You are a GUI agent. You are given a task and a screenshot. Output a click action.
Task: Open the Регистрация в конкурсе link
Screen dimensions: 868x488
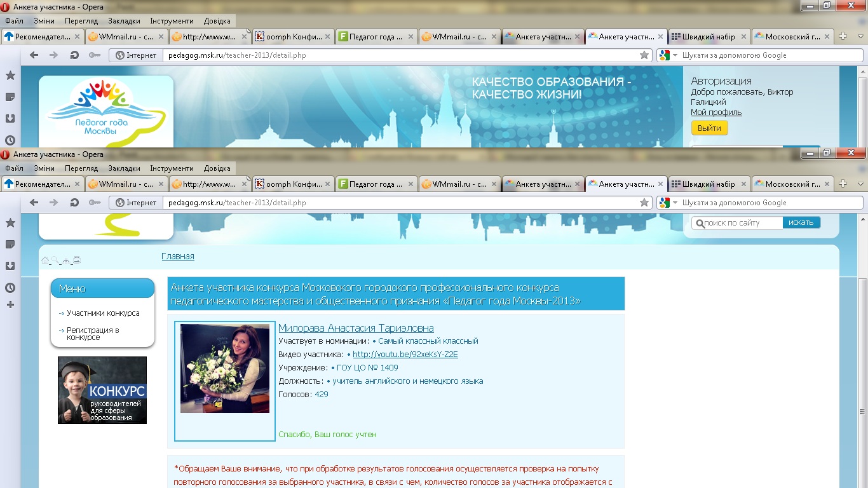click(x=93, y=334)
